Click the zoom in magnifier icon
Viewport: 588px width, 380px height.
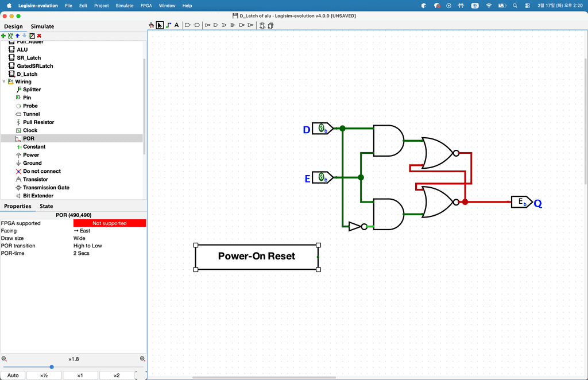pos(142,359)
